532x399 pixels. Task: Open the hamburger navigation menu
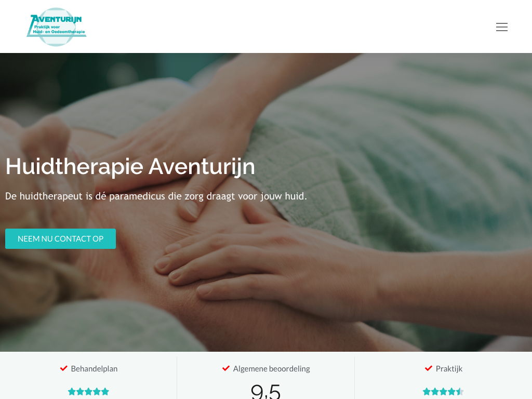pos(501,27)
